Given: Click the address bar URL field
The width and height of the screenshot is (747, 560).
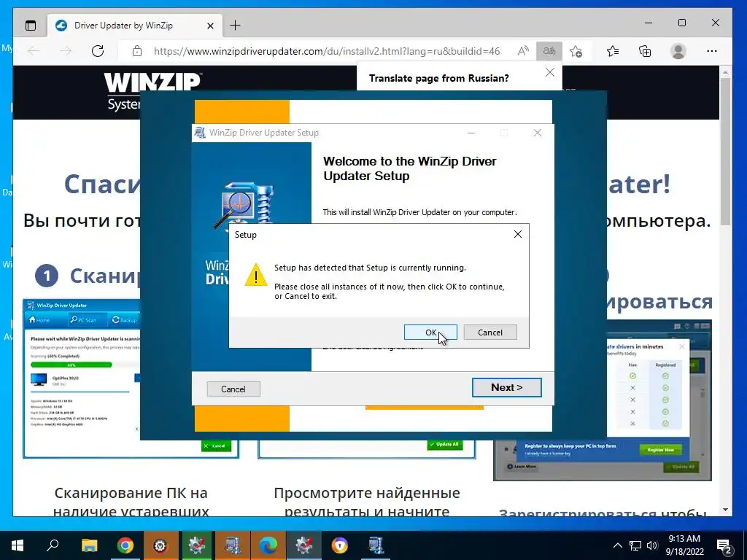Looking at the screenshot, I should pyautogui.click(x=327, y=51).
